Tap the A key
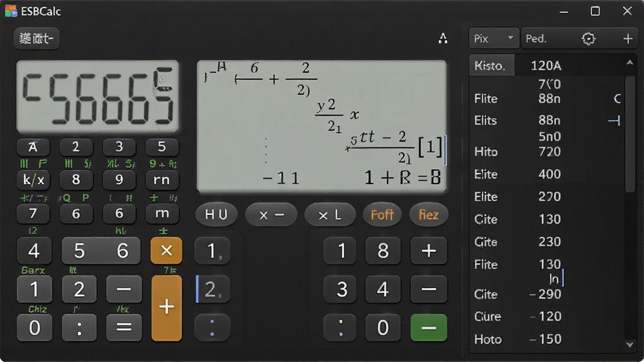The height and width of the screenshot is (362, 644). [x=33, y=147]
